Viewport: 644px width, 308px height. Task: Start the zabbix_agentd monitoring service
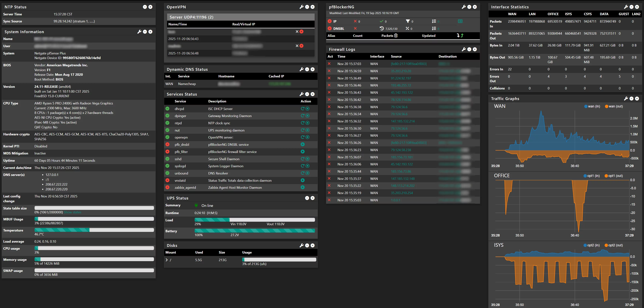[303, 187]
